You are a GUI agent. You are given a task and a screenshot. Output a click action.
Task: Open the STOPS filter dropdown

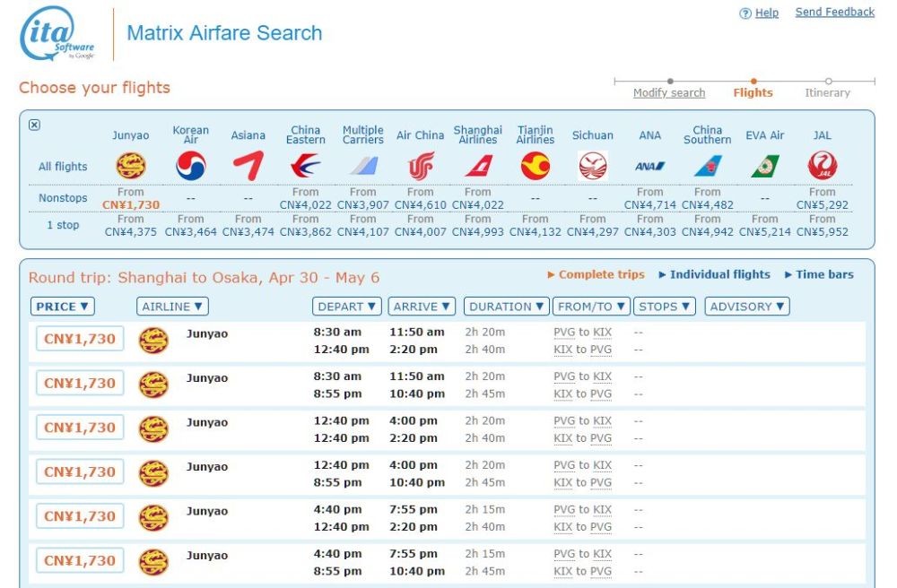[666, 307]
